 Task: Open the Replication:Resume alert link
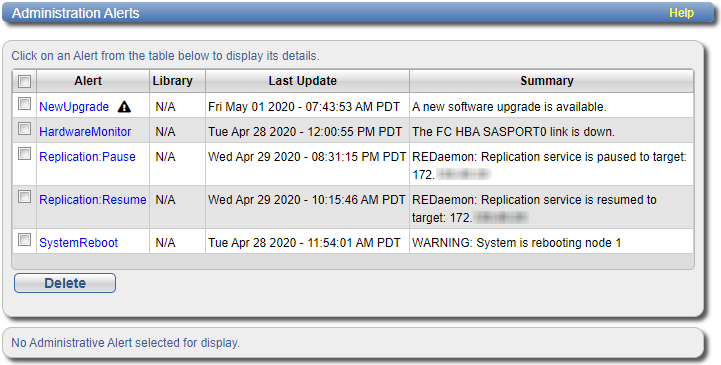coord(93,200)
